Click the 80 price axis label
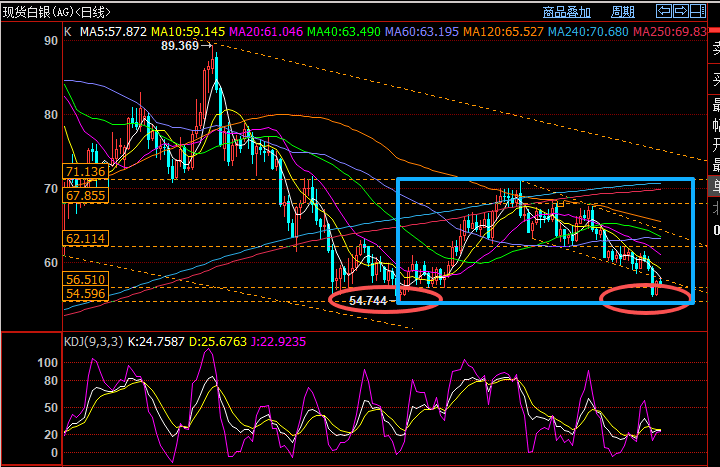720x467 pixels. (x=51, y=115)
